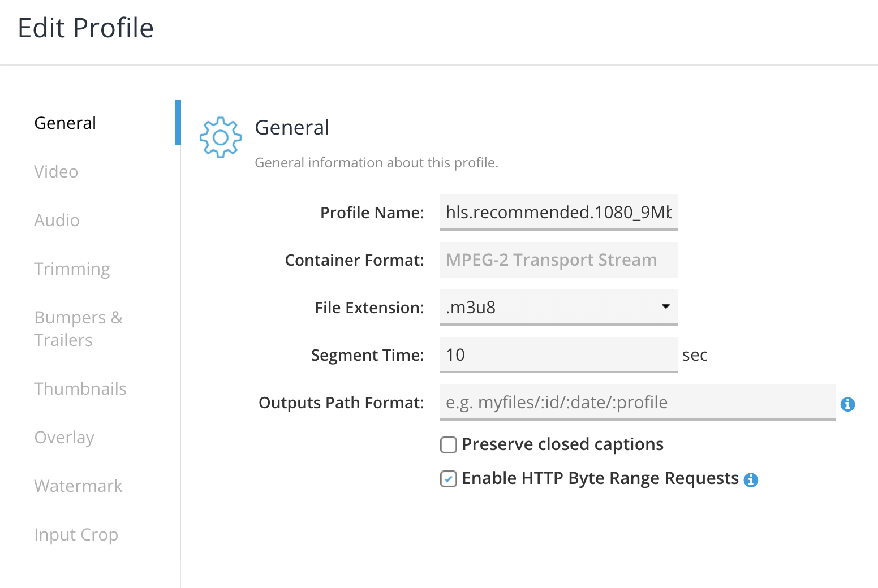This screenshot has width=878, height=588.
Task: Select the General sidebar tab
Action: point(65,123)
